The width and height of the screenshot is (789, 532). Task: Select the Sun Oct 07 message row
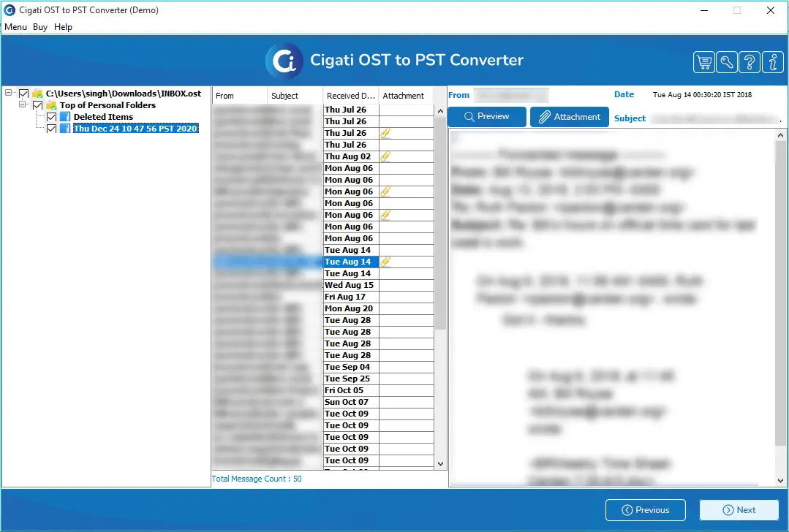coord(323,402)
